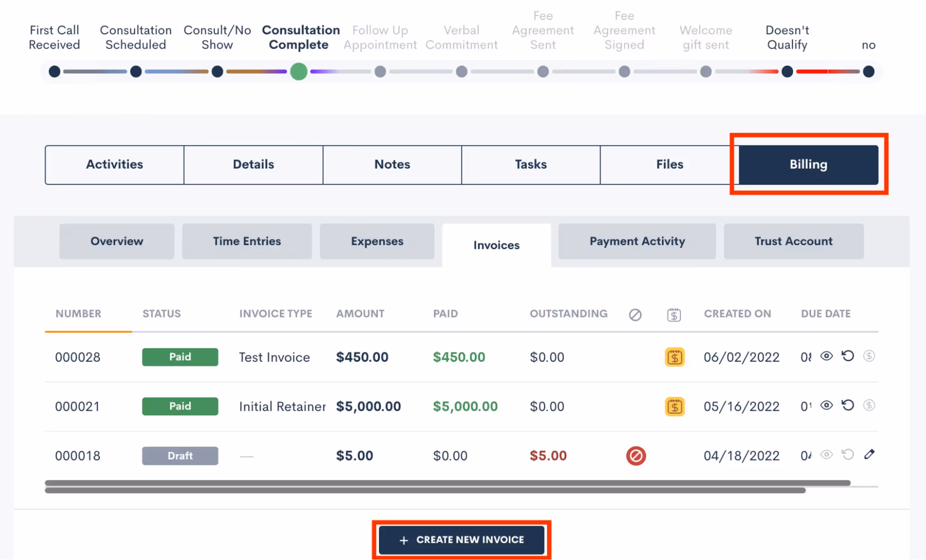Image resolution: width=926 pixels, height=560 pixels.
Task: Click undo arrow icon for invoice 000021
Action: [x=848, y=405]
